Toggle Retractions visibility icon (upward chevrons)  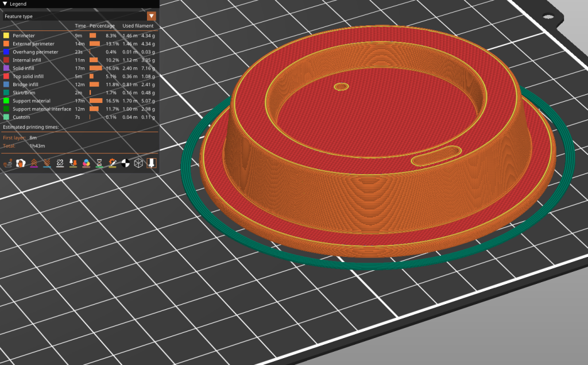pyautogui.click(x=34, y=163)
